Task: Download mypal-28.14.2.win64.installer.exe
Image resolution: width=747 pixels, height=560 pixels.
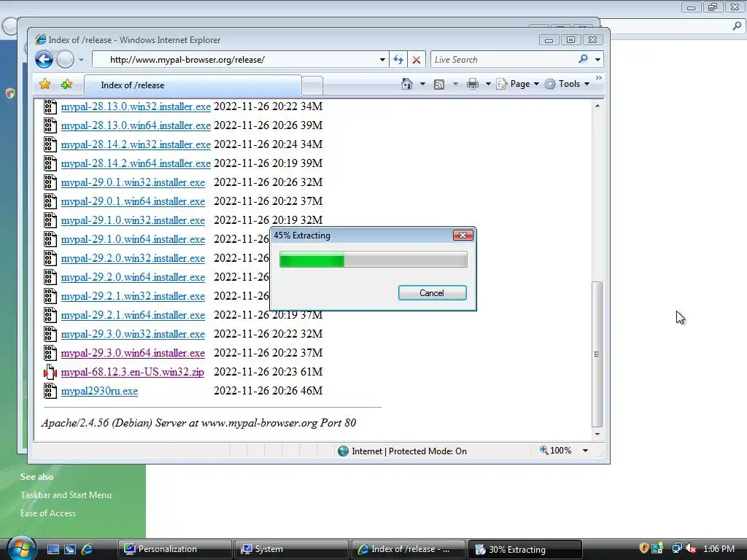Action: [x=136, y=163]
